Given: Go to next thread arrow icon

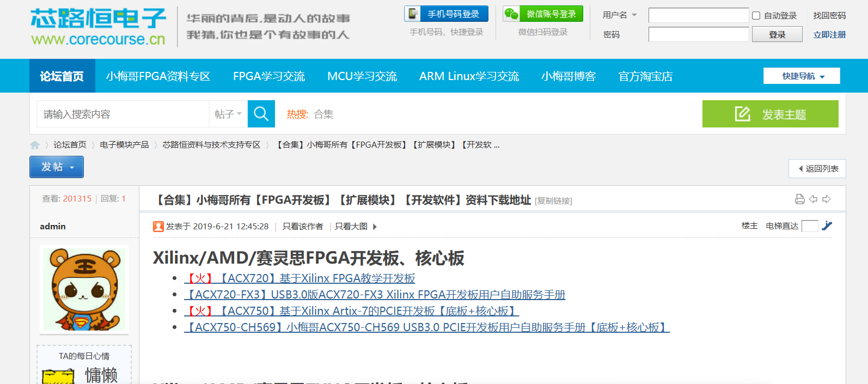Looking at the screenshot, I should click(x=827, y=199).
